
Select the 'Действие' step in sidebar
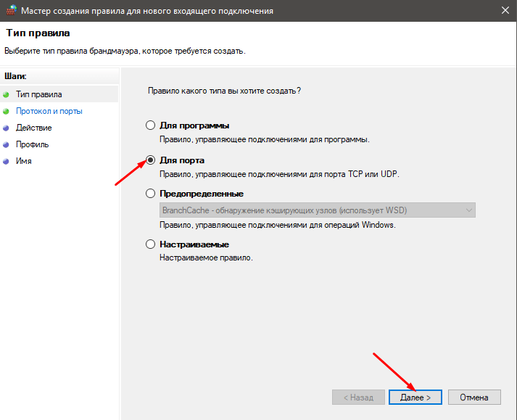pos(33,128)
